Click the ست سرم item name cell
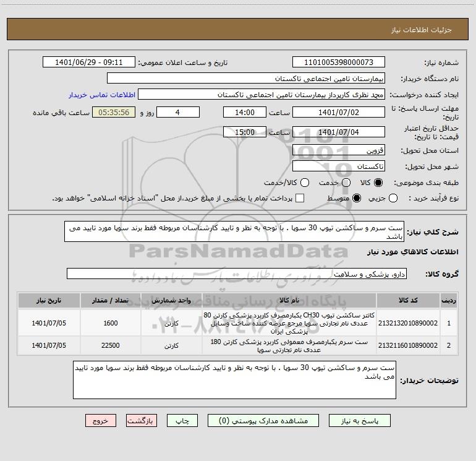Viewport: 476px width, 461px height. tap(289, 345)
